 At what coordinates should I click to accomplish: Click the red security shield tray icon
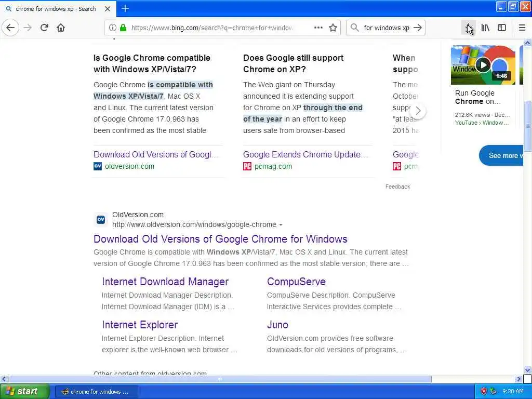[x=484, y=392]
